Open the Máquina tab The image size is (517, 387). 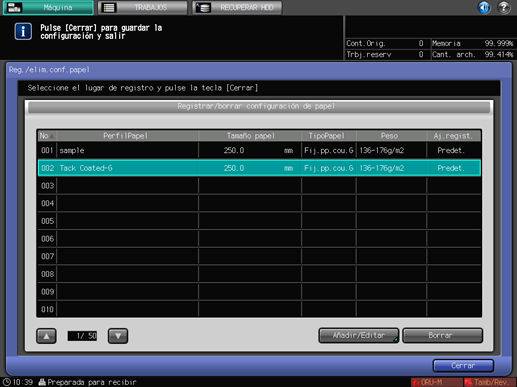coord(48,7)
